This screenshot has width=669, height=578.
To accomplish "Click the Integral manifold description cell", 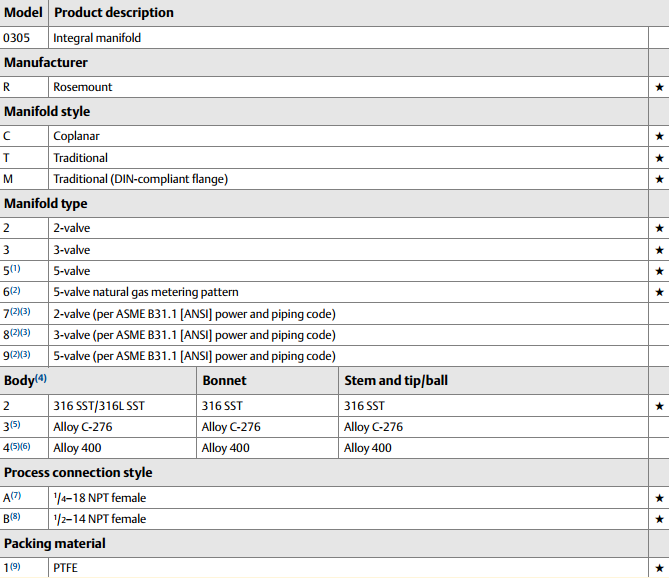I will tap(97, 38).
